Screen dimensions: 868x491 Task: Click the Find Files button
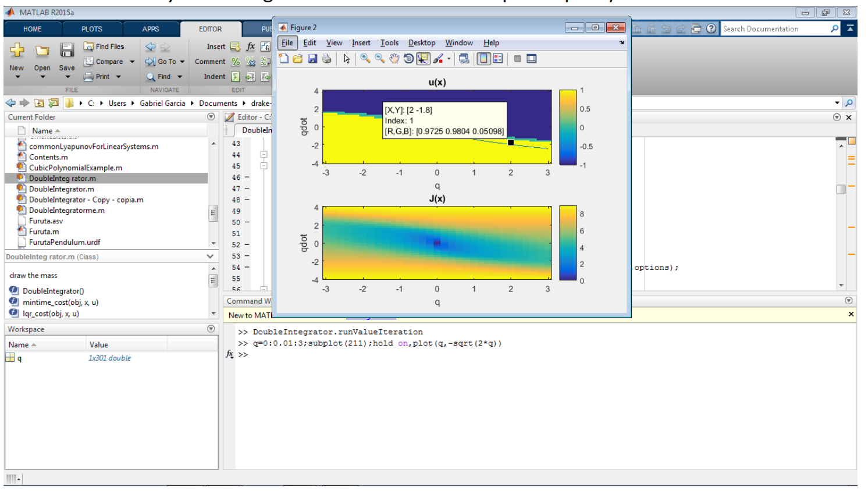click(104, 47)
